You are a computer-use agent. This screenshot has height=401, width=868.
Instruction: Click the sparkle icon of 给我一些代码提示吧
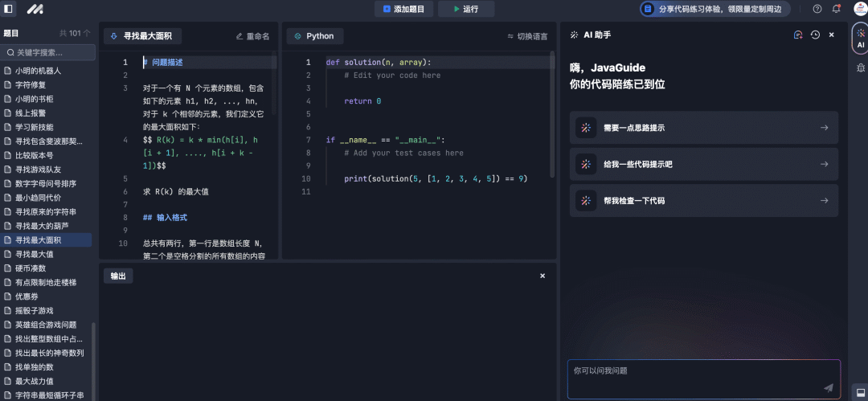[586, 164]
